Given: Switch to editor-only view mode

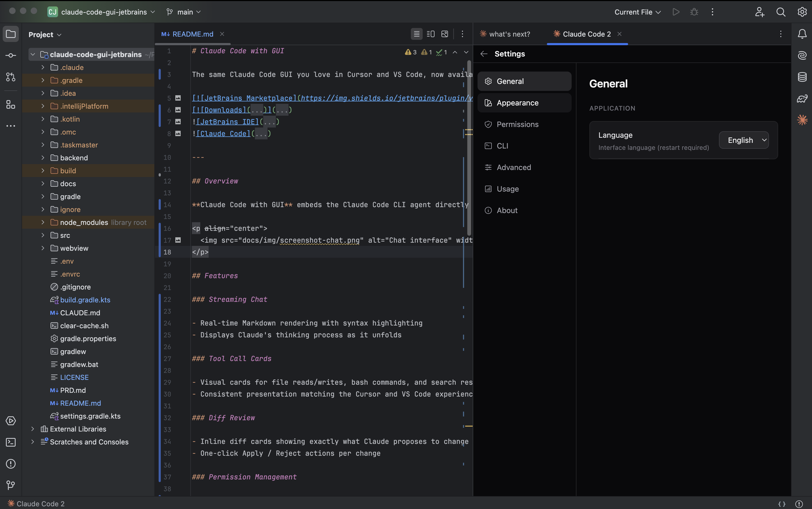Looking at the screenshot, I should tap(416, 34).
